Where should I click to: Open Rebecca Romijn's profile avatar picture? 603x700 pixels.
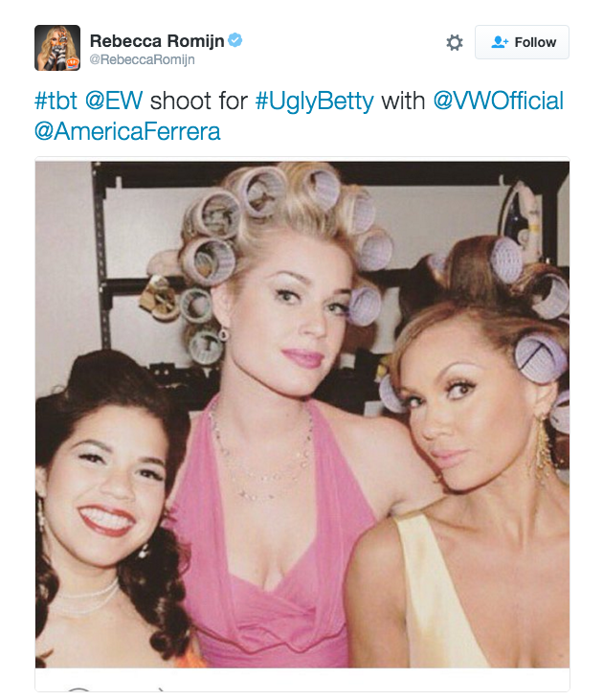[x=57, y=48]
